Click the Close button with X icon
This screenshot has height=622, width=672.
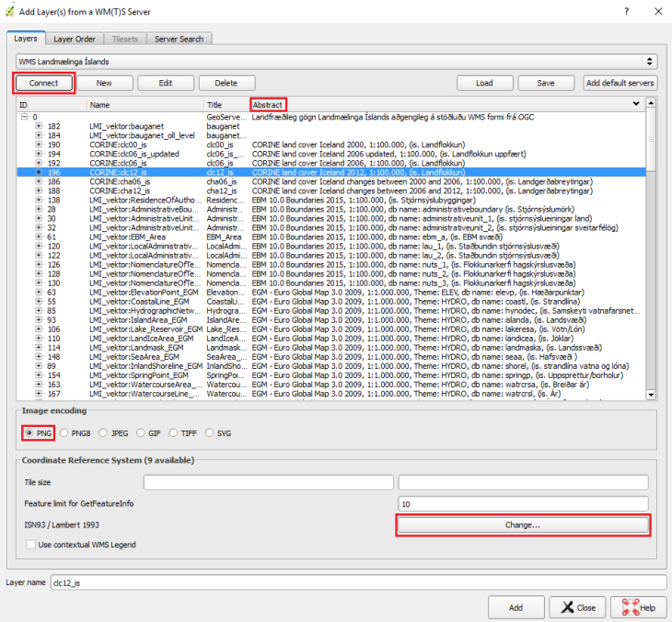(x=574, y=607)
